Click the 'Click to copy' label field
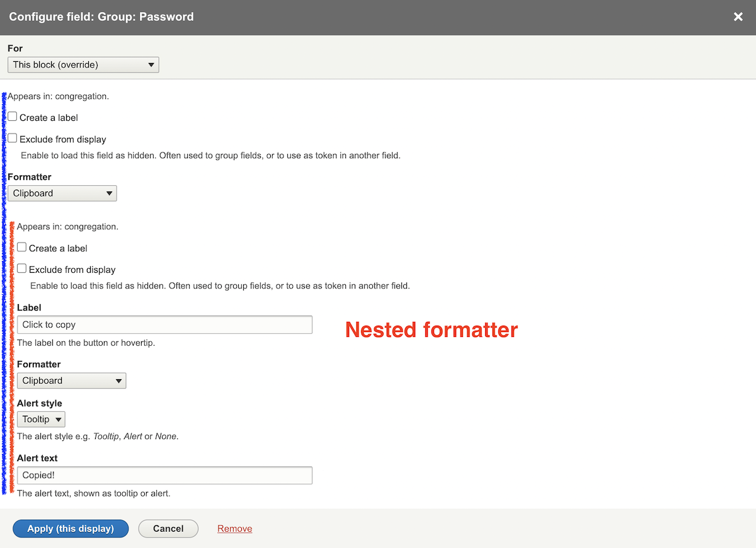Screen dimensions: 756x548 coord(164,324)
